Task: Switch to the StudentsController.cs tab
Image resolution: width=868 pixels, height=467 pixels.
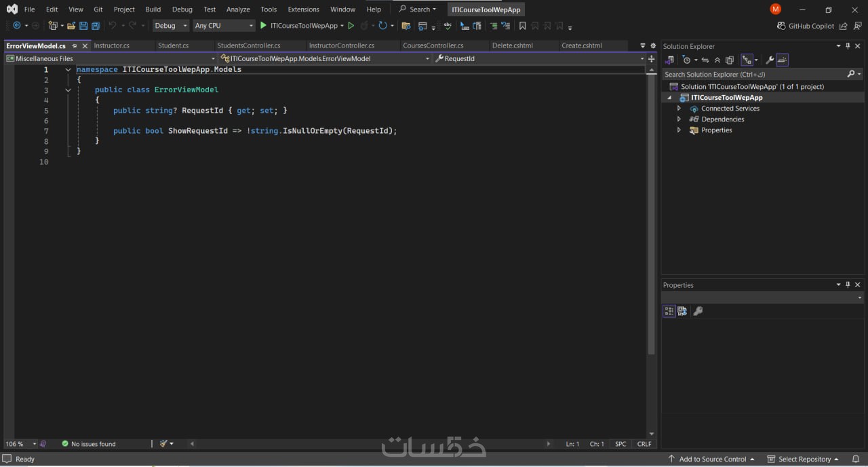Action: (x=249, y=45)
